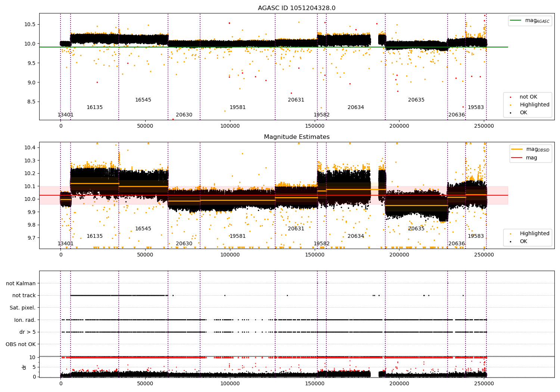Viewport: 560px width, 392px height.
Task: Click the 'Sat. pixel.' axis label
Action: point(23,308)
